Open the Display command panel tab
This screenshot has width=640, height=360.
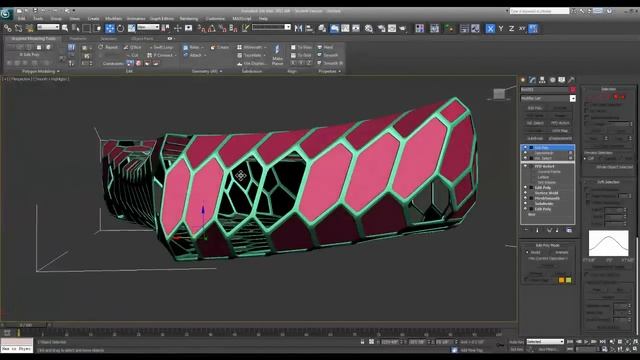pos(562,80)
